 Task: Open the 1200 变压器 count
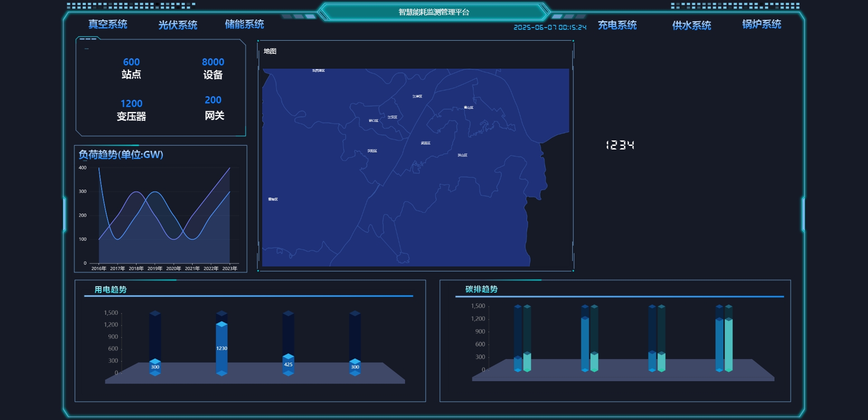click(x=131, y=110)
